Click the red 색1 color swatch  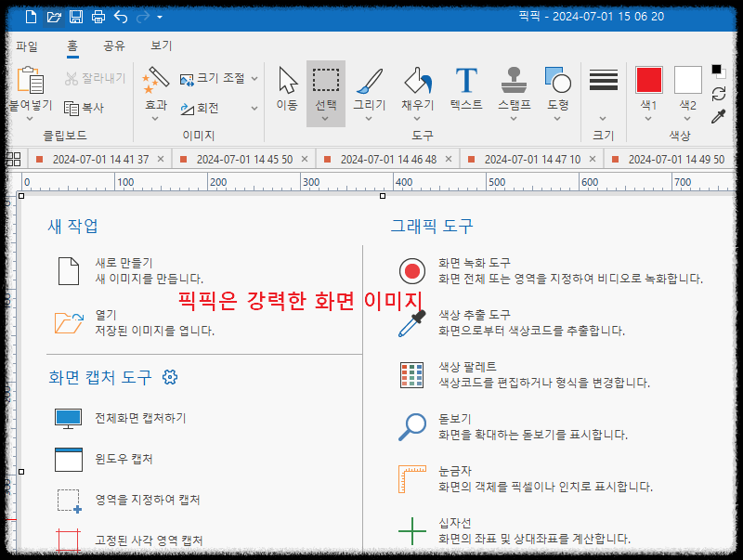(x=647, y=81)
